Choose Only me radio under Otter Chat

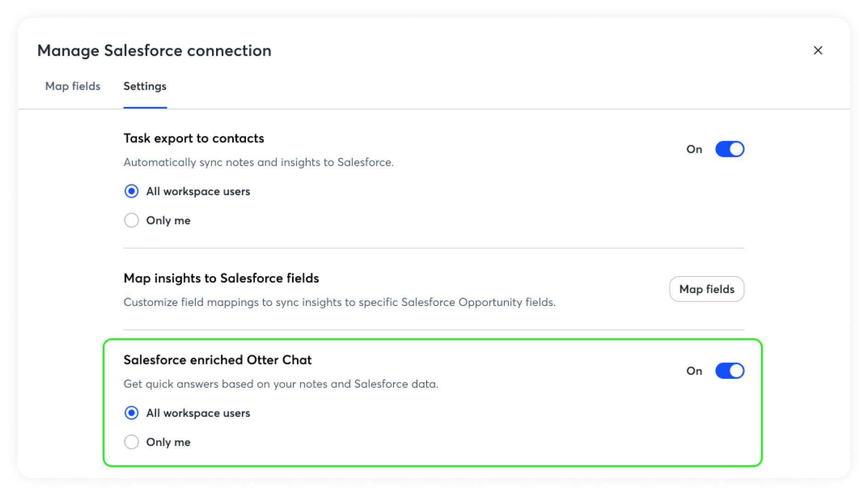point(131,442)
